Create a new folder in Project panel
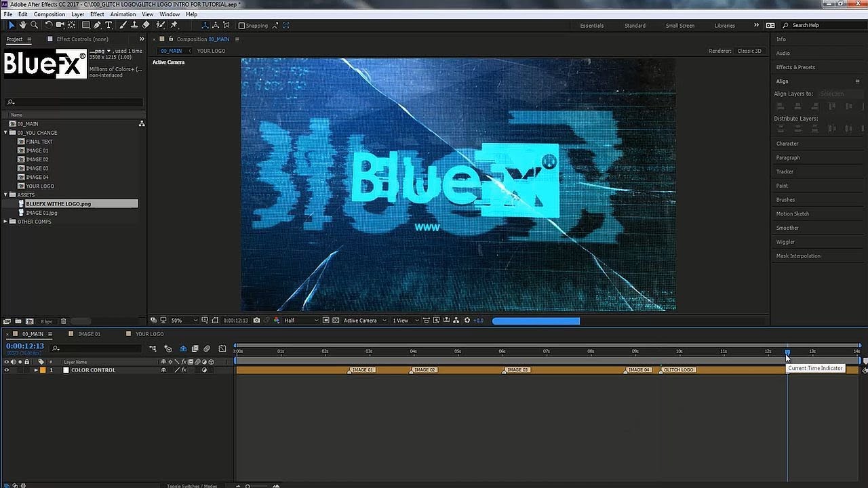The height and width of the screenshot is (488, 868). tap(18, 321)
